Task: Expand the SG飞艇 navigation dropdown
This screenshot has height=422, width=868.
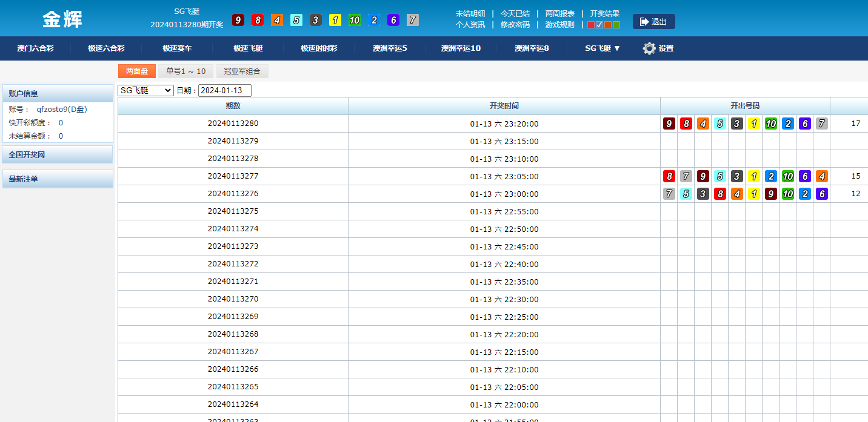Action: click(603, 48)
